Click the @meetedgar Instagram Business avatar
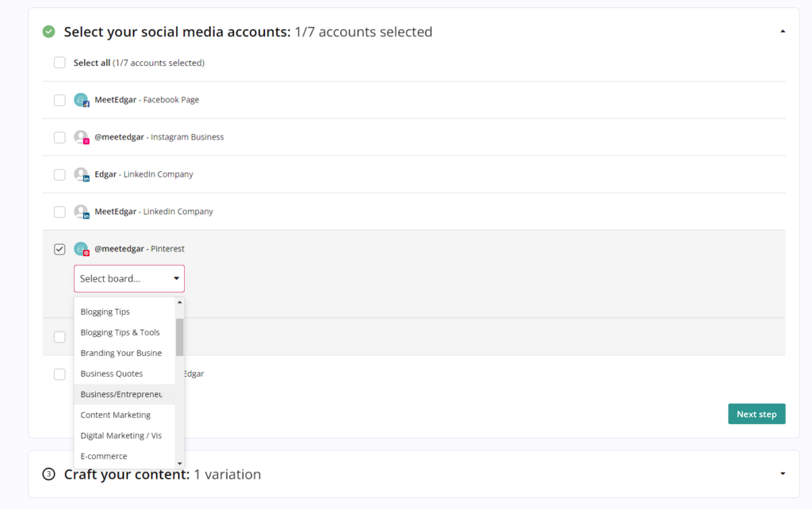This screenshot has width=812, height=509. pyautogui.click(x=82, y=136)
